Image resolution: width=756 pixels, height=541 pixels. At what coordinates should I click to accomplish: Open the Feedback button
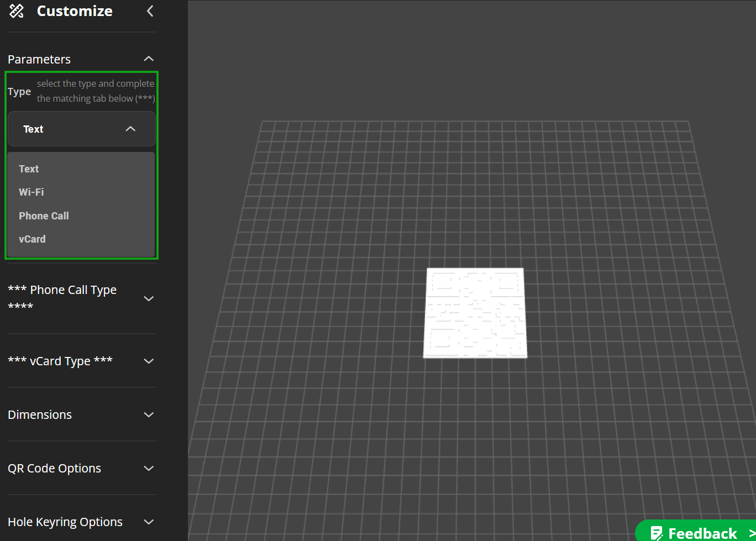click(x=696, y=532)
